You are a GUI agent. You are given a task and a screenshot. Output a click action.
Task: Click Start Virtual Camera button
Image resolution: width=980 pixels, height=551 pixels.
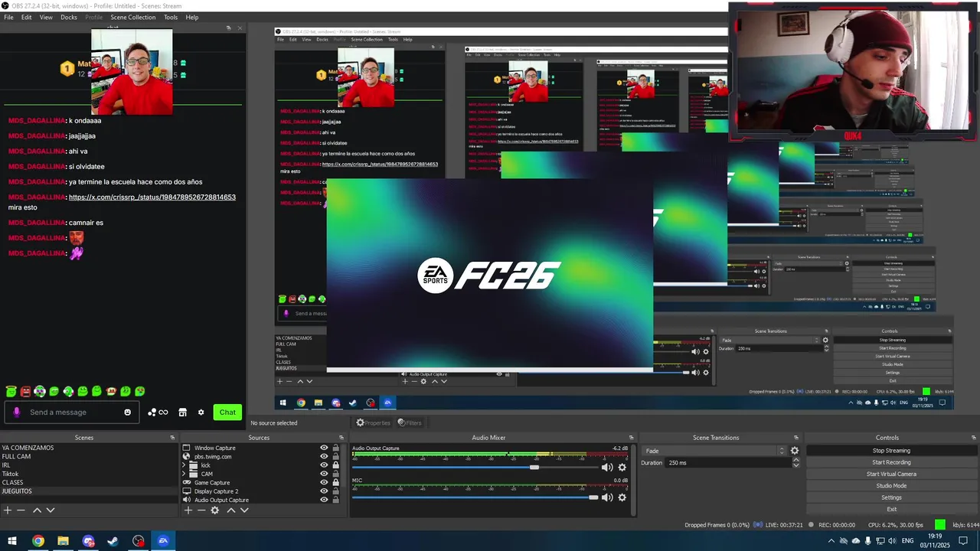coord(891,474)
